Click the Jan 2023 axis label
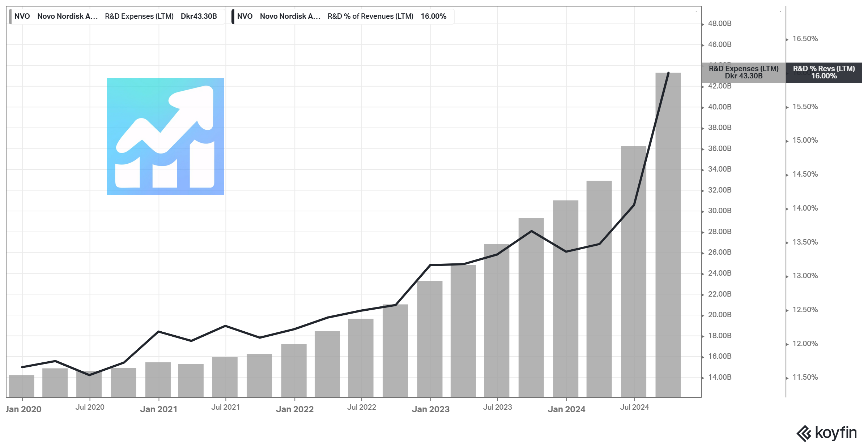This screenshot has height=448, width=868. click(x=431, y=409)
